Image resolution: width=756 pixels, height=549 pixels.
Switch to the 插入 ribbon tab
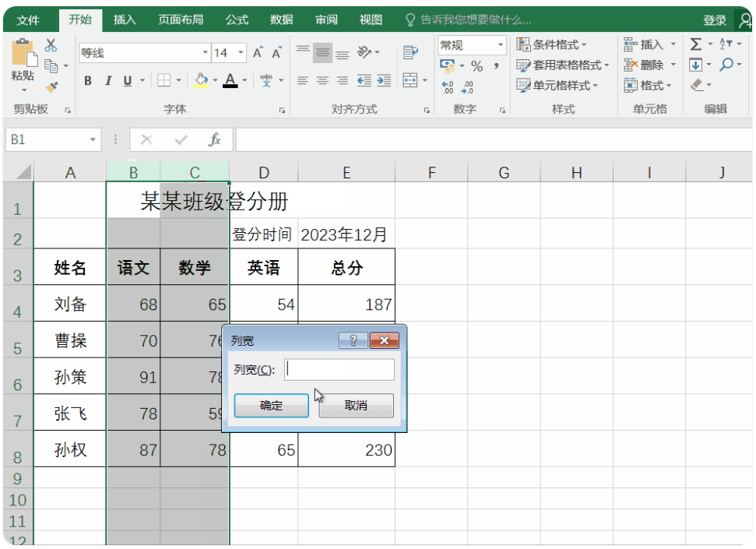click(125, 19)
